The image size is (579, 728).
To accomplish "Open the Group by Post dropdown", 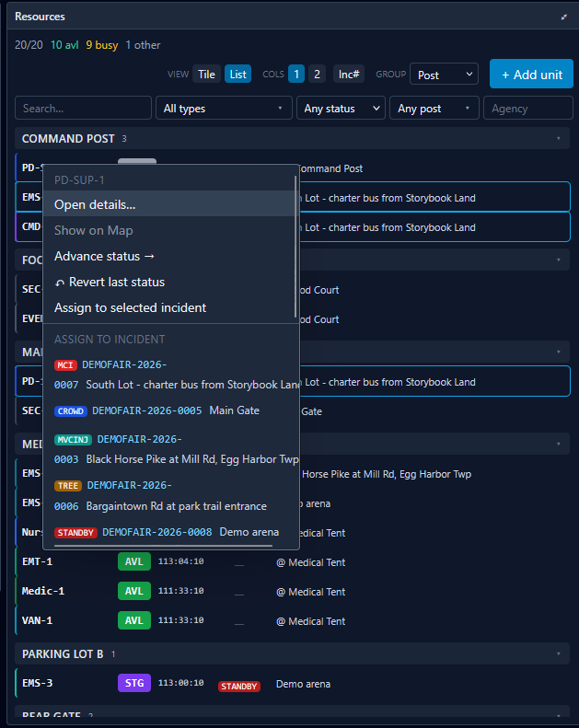I will click(x=444, y=75).
